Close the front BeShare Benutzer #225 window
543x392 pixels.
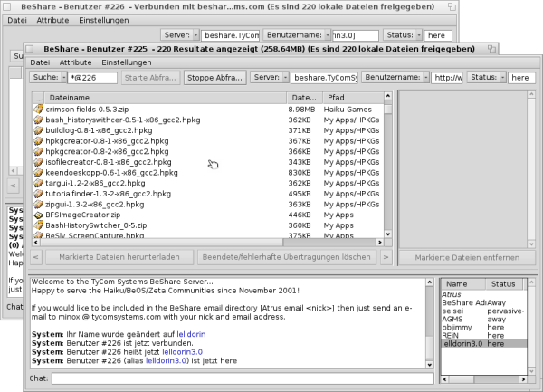(30, 48)
